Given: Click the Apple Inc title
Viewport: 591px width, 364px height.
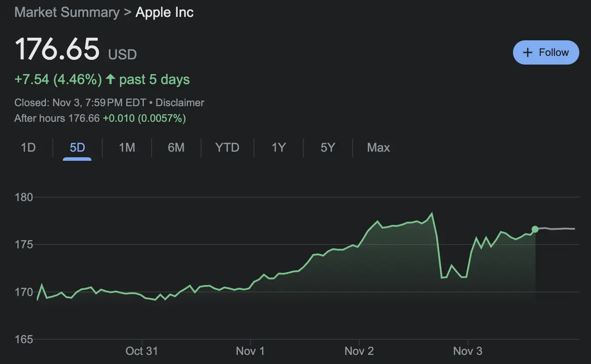Looking at the screenshot, I should pyautogui.click(x=165, y=12).
